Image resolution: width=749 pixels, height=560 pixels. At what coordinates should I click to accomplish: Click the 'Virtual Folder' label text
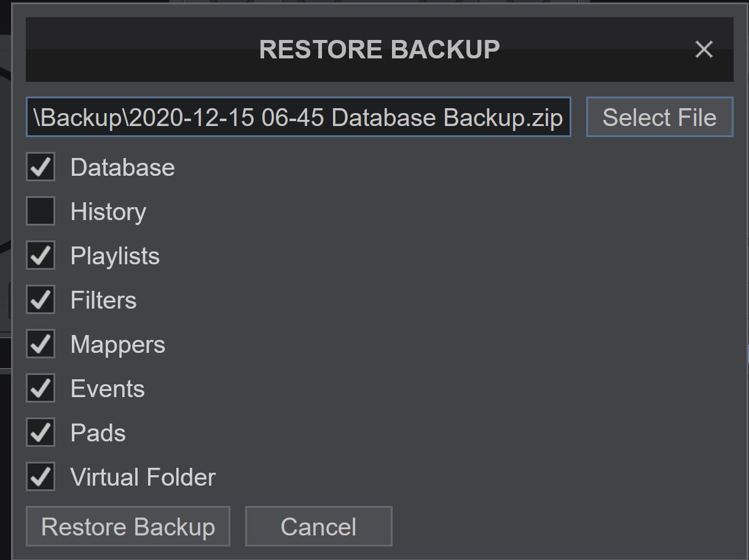[x=143, y=478]
